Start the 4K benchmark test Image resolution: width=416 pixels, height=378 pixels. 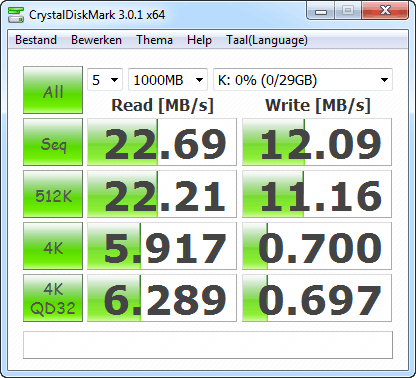click(53, 246)
